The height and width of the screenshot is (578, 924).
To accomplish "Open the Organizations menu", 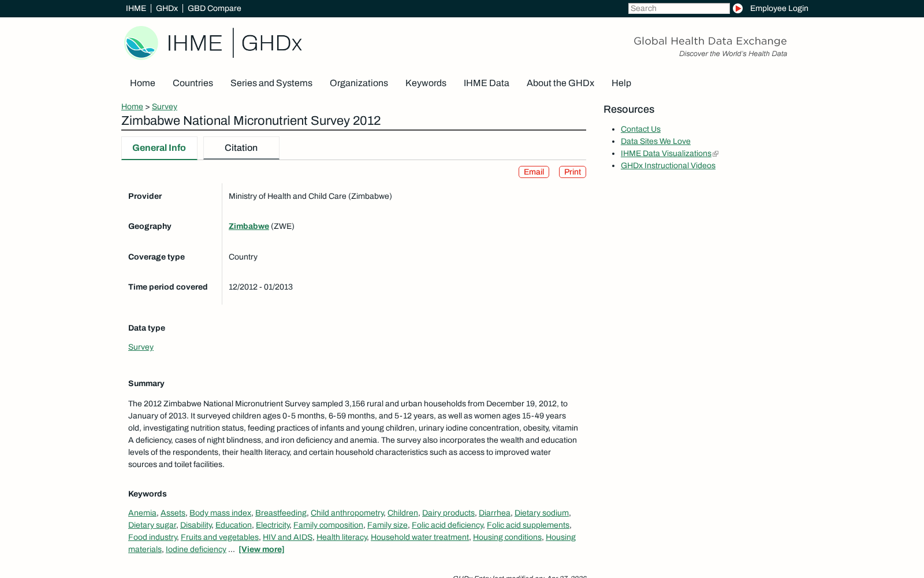I will click(359, 83).
